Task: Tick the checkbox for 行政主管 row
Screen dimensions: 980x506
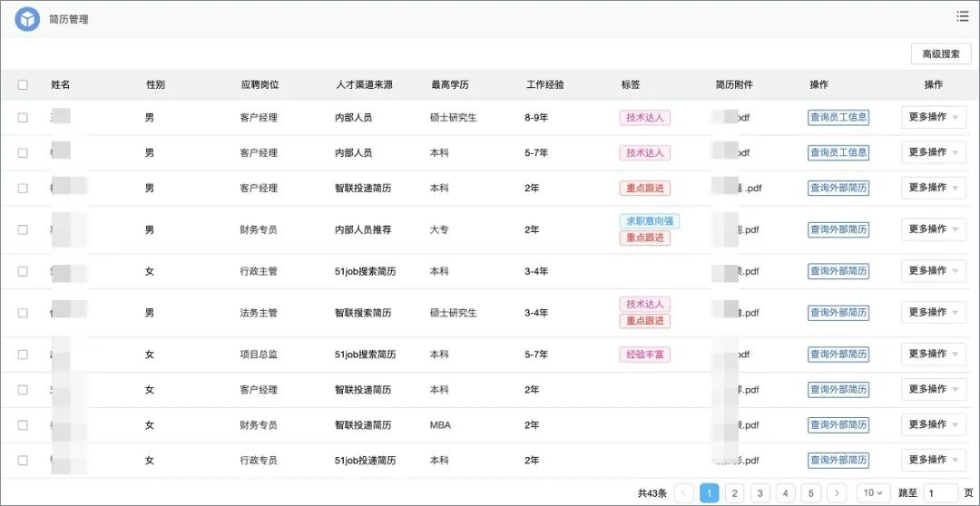Action: [x=23, y=271]
